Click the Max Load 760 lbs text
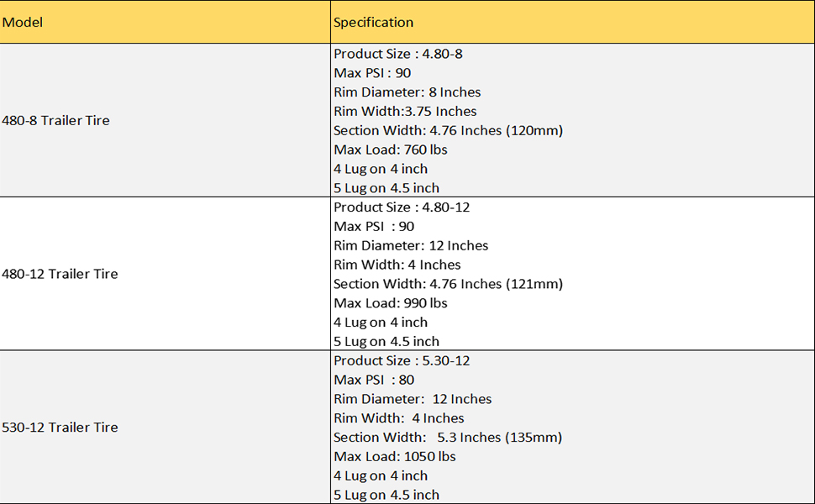 click(x=390, y=150)
